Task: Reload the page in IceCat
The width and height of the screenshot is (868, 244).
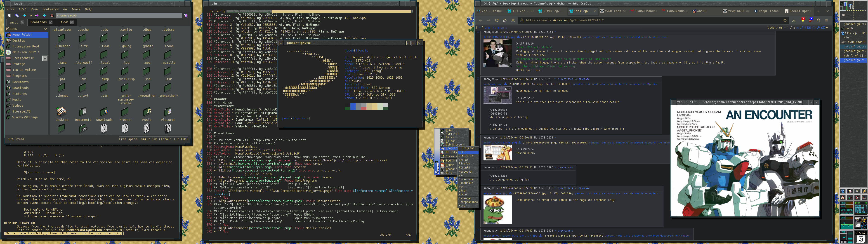Action: (497, 20)
